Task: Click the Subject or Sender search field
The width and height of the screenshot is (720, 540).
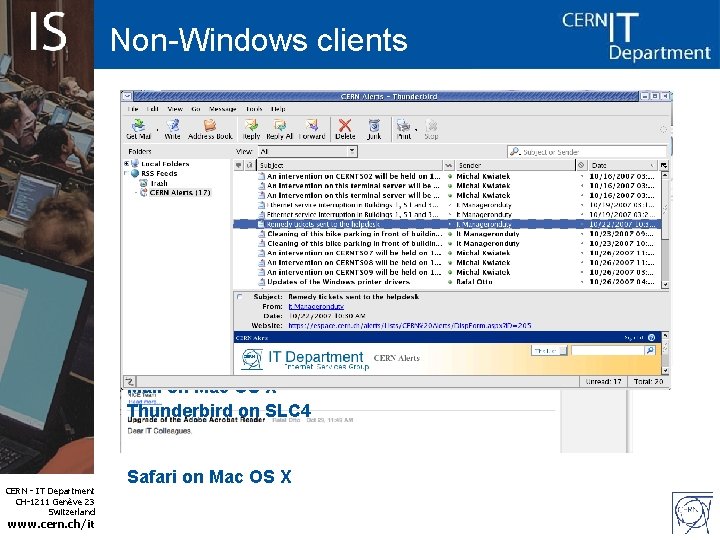Action: (x=587, y=152)
